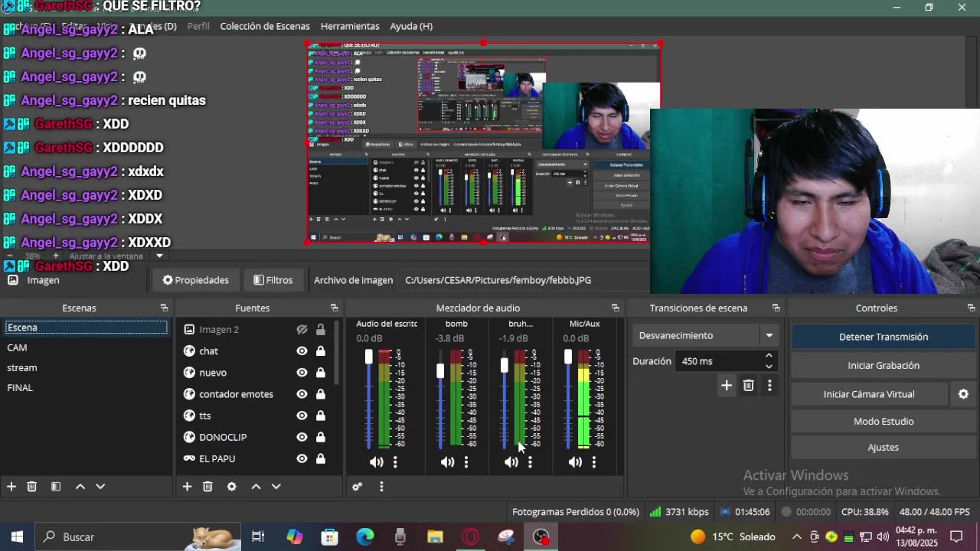Undock the Controles panel

pos(971,308)
